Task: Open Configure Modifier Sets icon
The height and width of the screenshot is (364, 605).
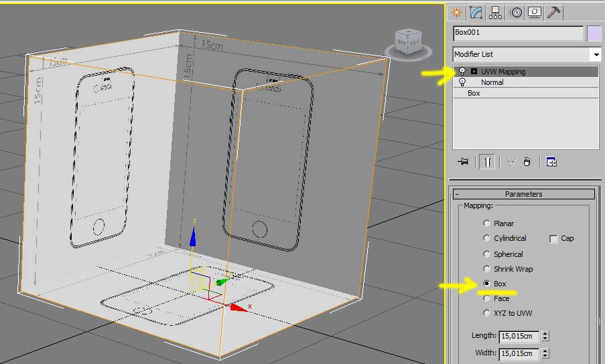Action: [x=551, y=162]
